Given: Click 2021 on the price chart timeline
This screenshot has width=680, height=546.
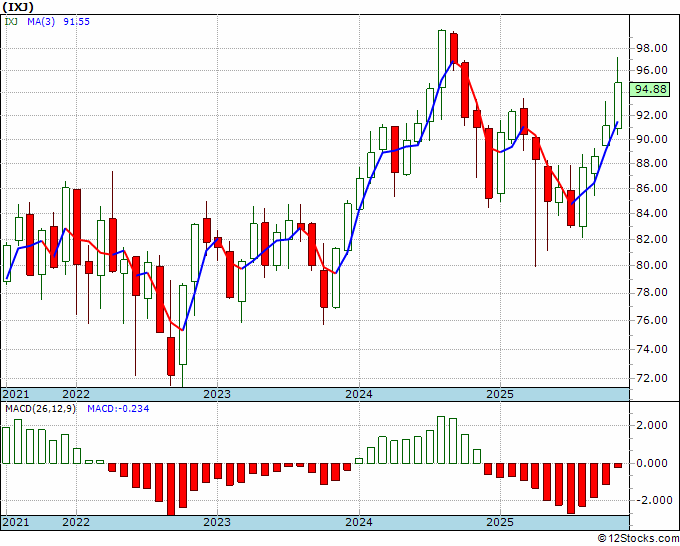Looking at the screenshot, I should [x=16, y=394].
